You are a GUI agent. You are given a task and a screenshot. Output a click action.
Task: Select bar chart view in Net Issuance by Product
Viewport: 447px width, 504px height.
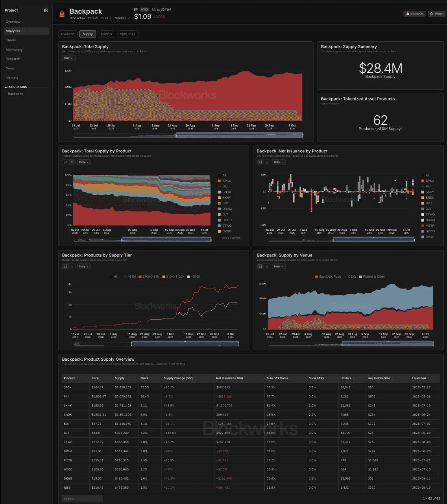(260, 162)
